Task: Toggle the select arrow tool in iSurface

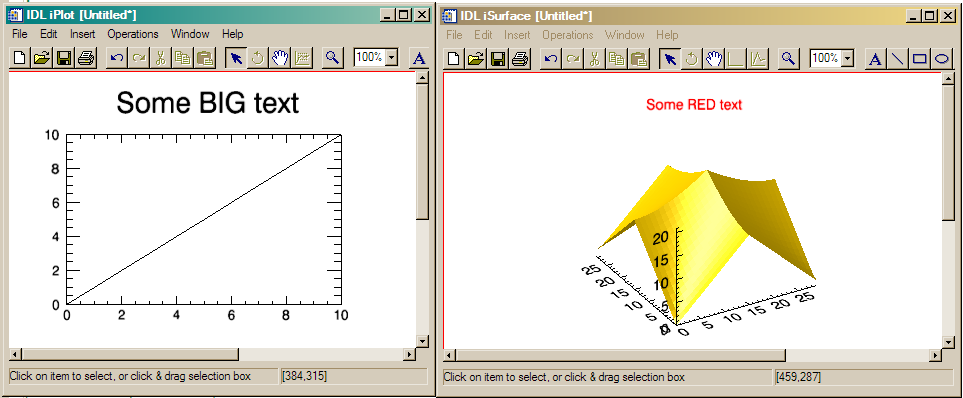Action: (669, 59)
